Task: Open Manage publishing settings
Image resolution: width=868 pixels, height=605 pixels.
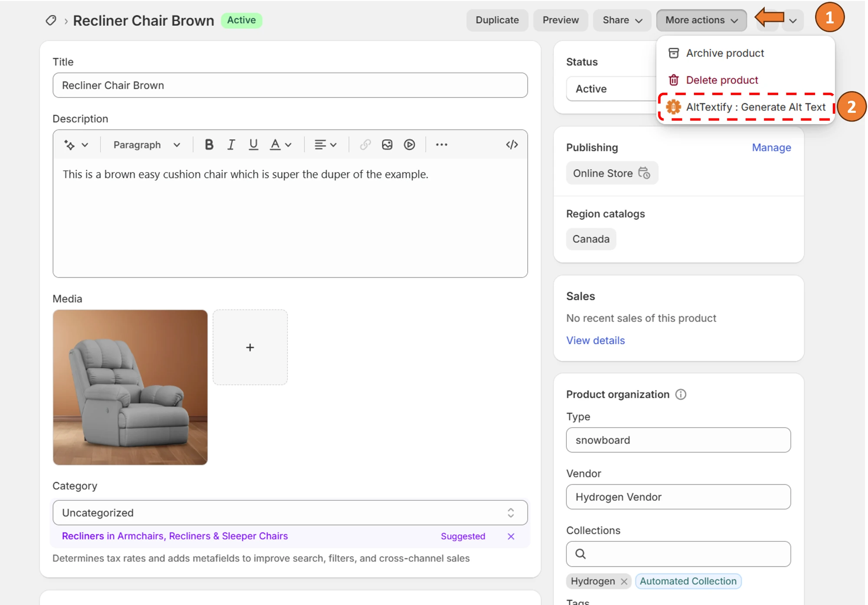Action: tap(771, 148)
